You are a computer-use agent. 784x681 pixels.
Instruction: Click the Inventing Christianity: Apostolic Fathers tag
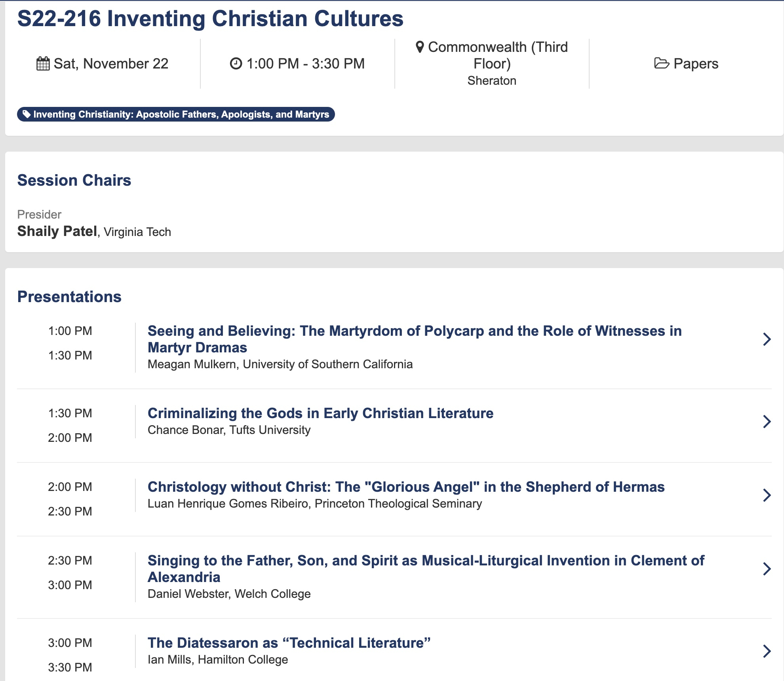(x=181, y=114)
